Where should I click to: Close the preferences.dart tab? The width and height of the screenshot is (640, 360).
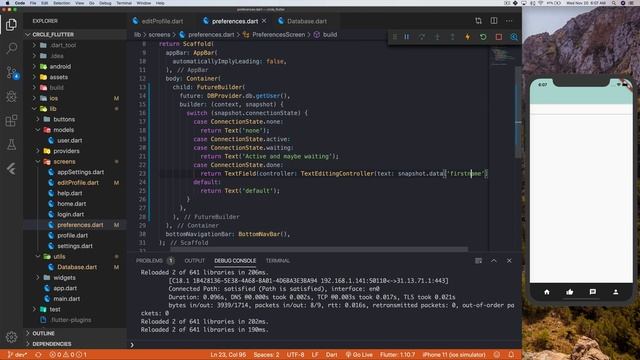pyautogui.click(x=264, y=21)
